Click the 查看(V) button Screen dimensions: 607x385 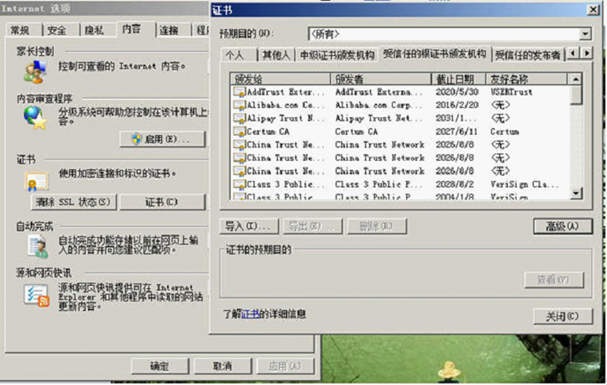pyautogui.click(x=554, y=280)
